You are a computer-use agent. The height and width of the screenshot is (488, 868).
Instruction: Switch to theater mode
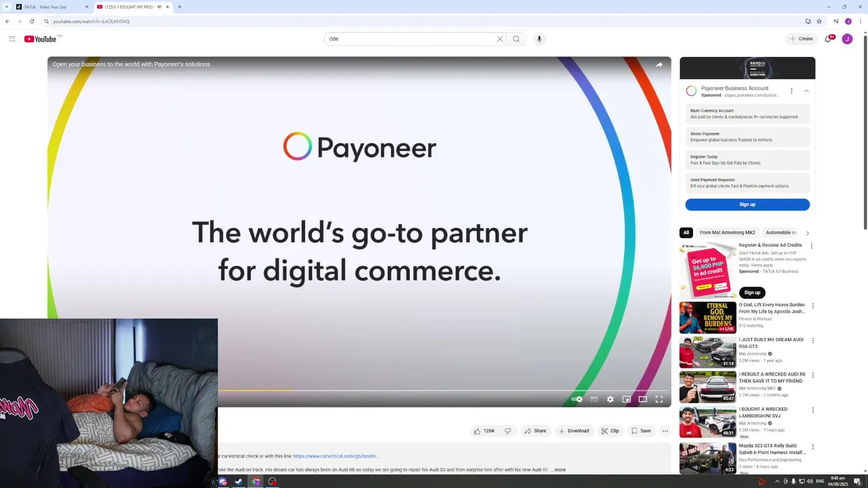(643, 399)
